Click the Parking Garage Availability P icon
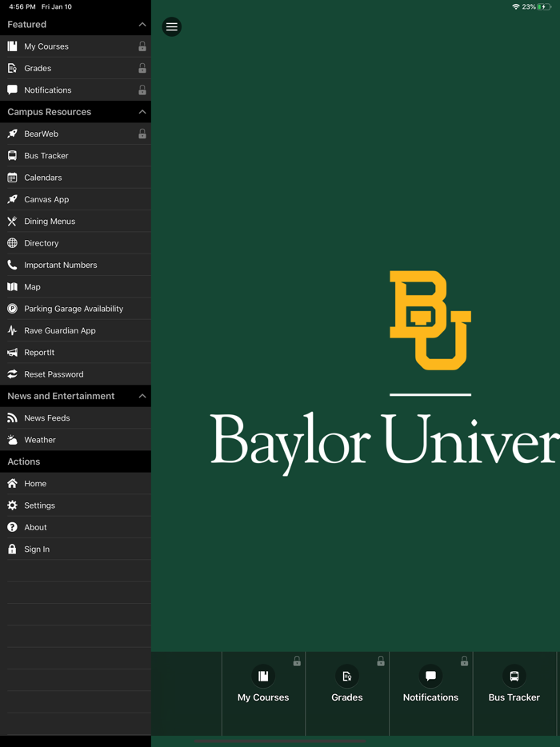 click(12, 309)
